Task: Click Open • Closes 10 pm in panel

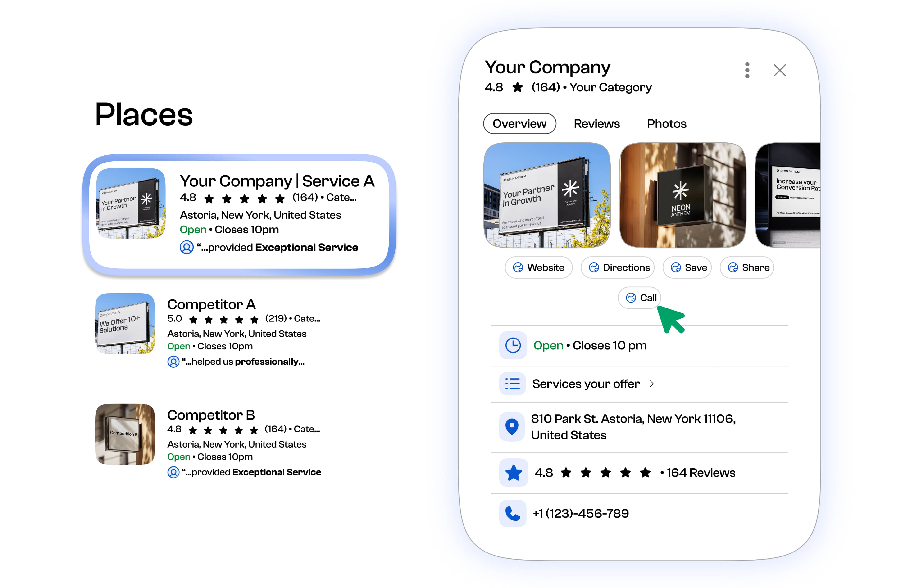Action: pyautogui.click(x=590, y=346)
